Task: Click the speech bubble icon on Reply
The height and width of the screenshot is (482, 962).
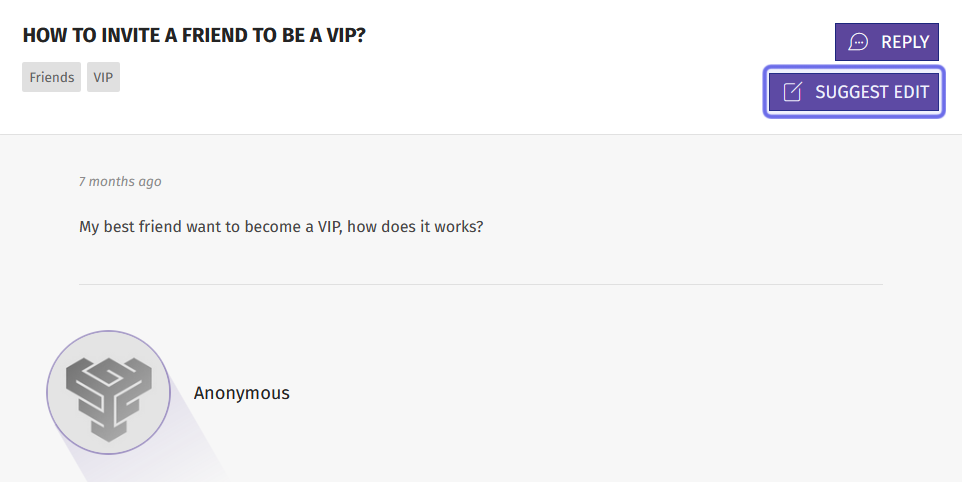Action: point(858,42)
